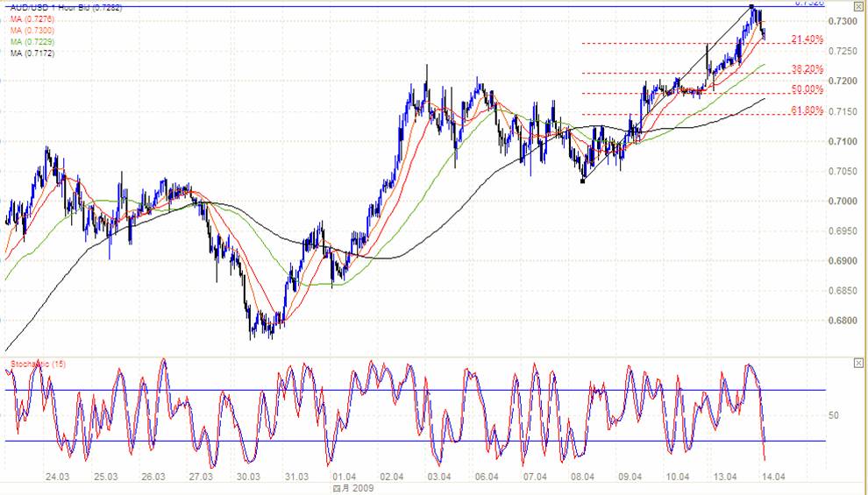Click the 38.20% Fibonacci level label
This screenshot has height=495, width=868.
click(808, 69)
